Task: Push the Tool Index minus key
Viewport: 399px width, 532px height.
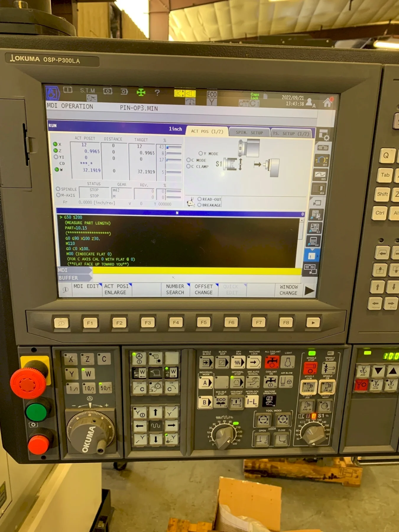Action: click(x=263, y=419)
